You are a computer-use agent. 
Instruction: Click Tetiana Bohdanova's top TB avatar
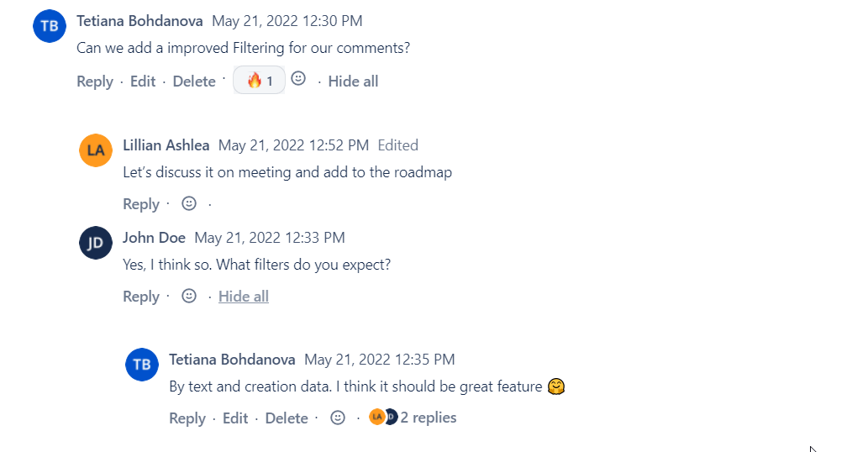[50, 25]
